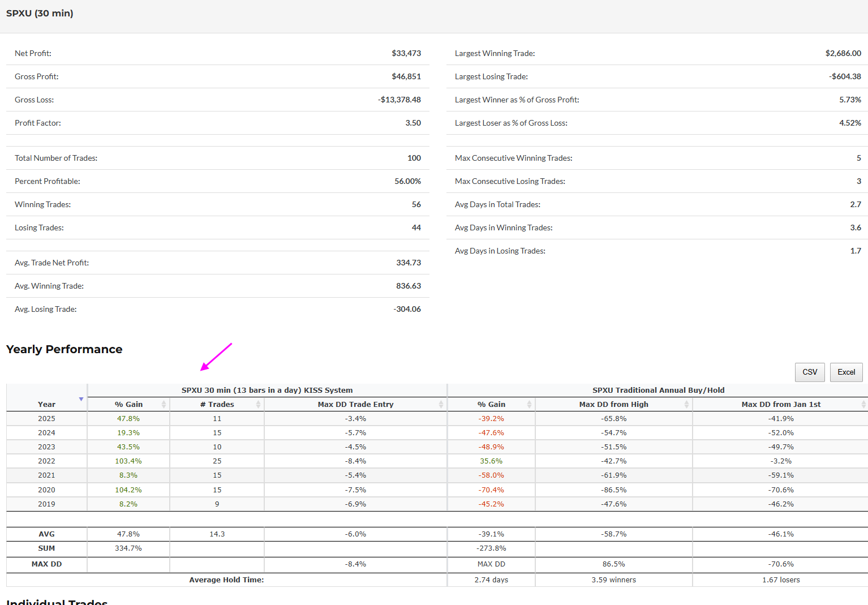Click the 'Winning Trades:' label
Viewport: 868px width, 605px height.
43,204
